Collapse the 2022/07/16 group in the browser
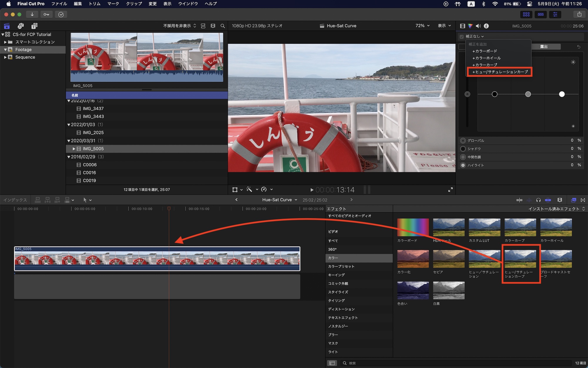The width and height of the screenshot is (588, 368). click(69, 100)
